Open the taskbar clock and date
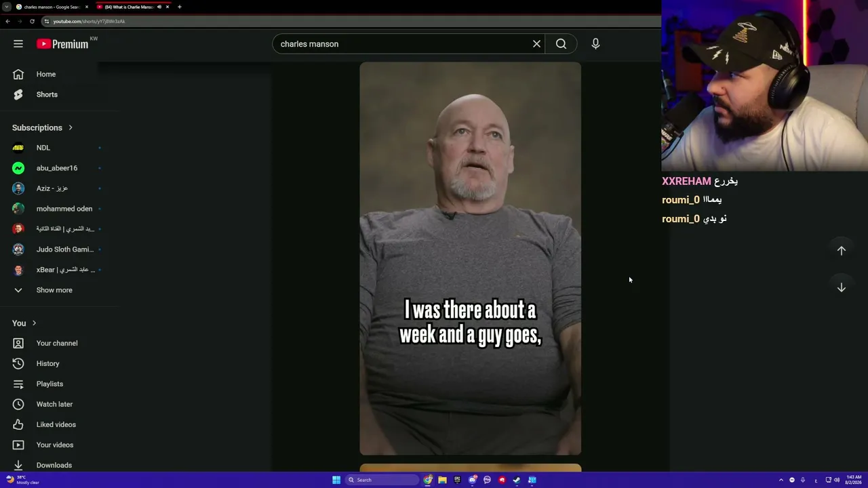The height and width of the screenshot is (488, 868). pos(854,480)
